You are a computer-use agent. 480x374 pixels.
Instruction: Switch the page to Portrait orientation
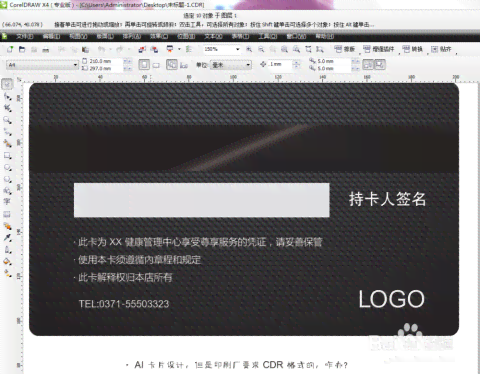click(x=144, y=64)
